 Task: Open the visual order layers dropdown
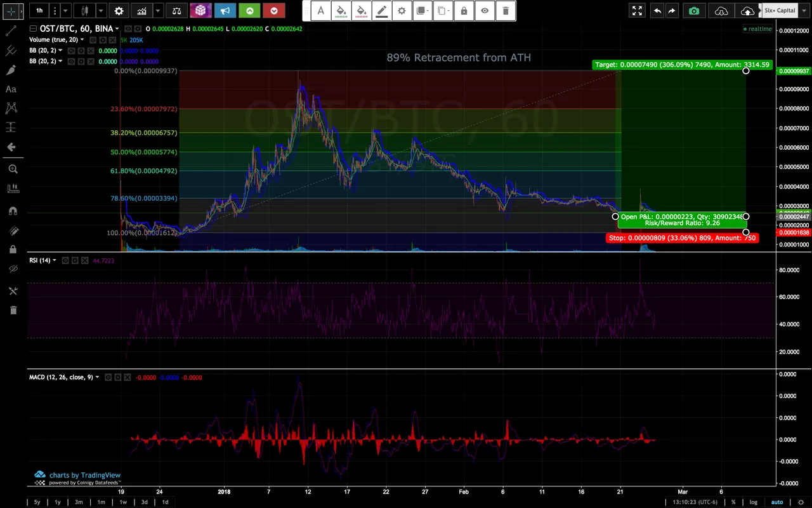[x=422, y=11]
